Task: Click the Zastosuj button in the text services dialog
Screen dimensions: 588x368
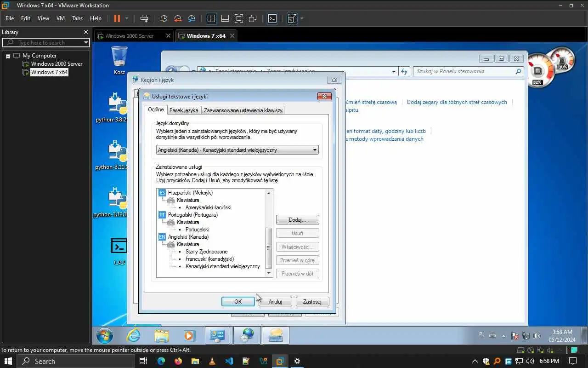Action: 312,302
